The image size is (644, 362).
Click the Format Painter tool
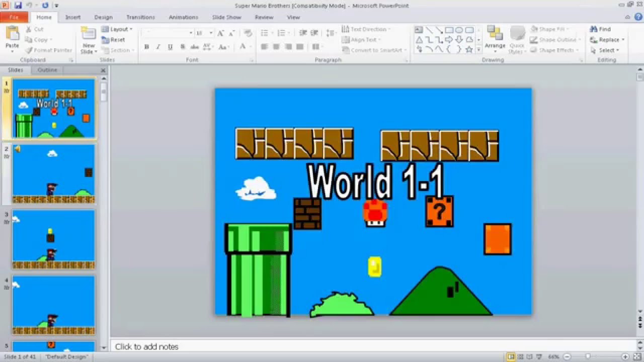(x=49, y=50)
